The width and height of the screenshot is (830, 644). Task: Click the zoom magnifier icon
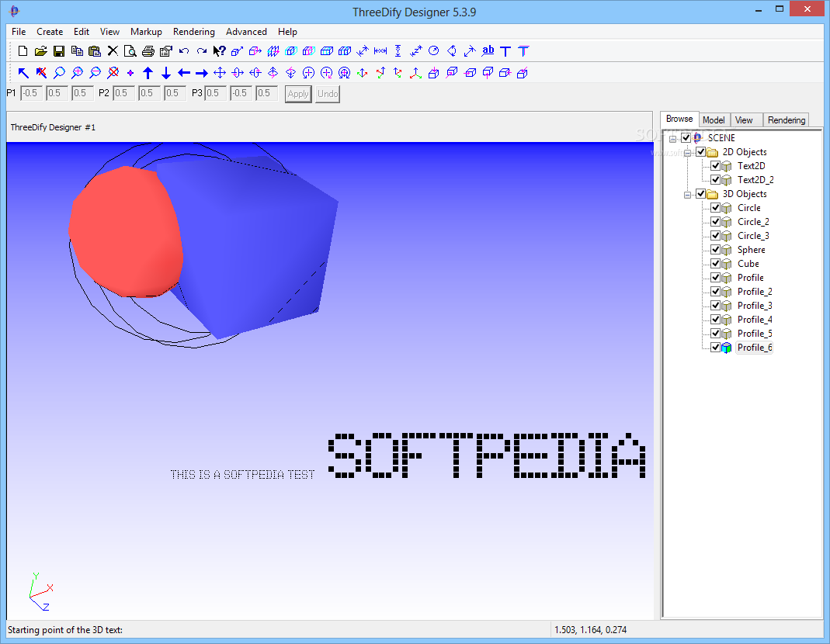pyautogui.click(x=59, y=73)
